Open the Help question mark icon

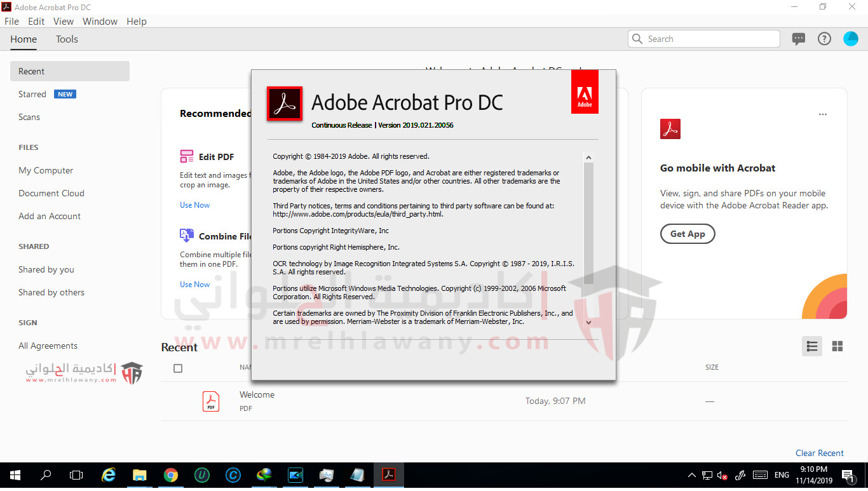click(x=824, y=39)
